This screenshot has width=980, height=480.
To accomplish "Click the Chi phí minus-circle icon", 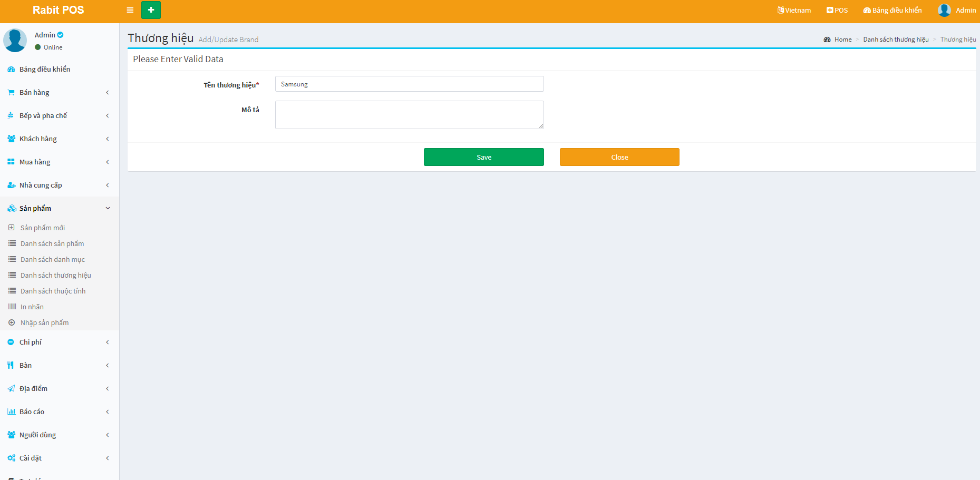I will tap(11, 342).
